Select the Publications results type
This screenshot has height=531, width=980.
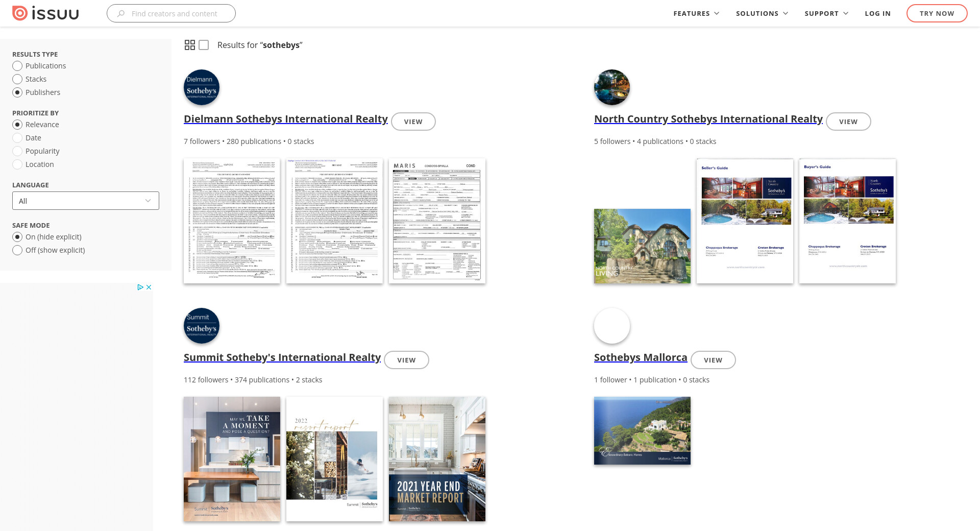(17, 66)
